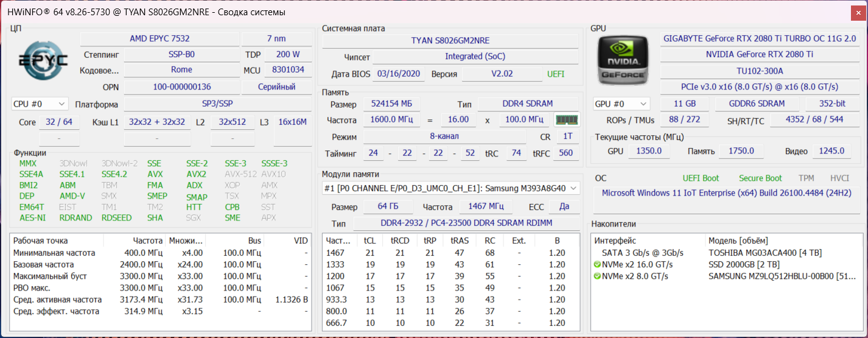Screen dimensions: 868x338
Task: Click the tCL column header in timings table
Action: (x=369, y=241)
